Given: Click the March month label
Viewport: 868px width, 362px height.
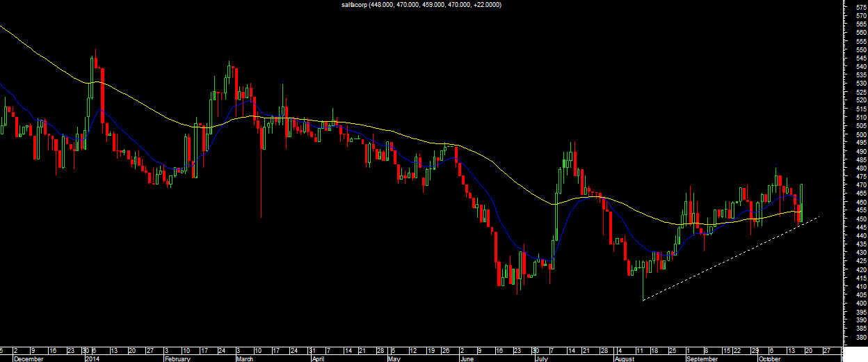Looking at the screenshot, I should pyautogui.click(x=245, y=359).
